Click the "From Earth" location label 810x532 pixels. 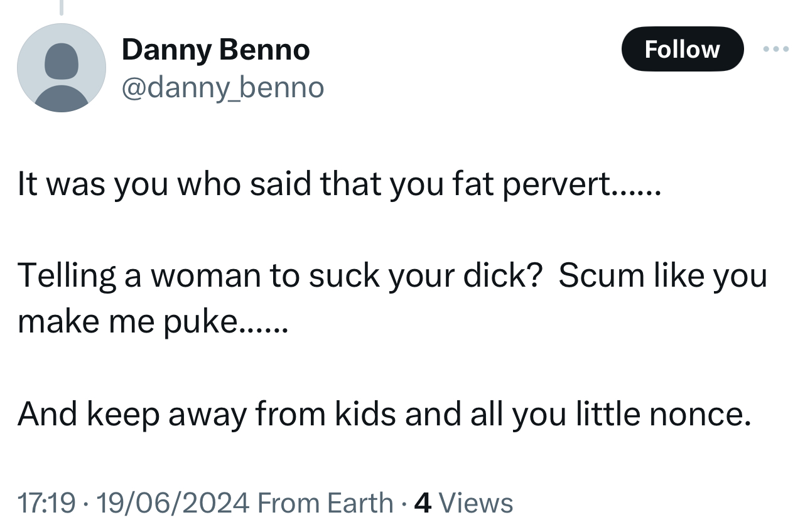[325, 503]
